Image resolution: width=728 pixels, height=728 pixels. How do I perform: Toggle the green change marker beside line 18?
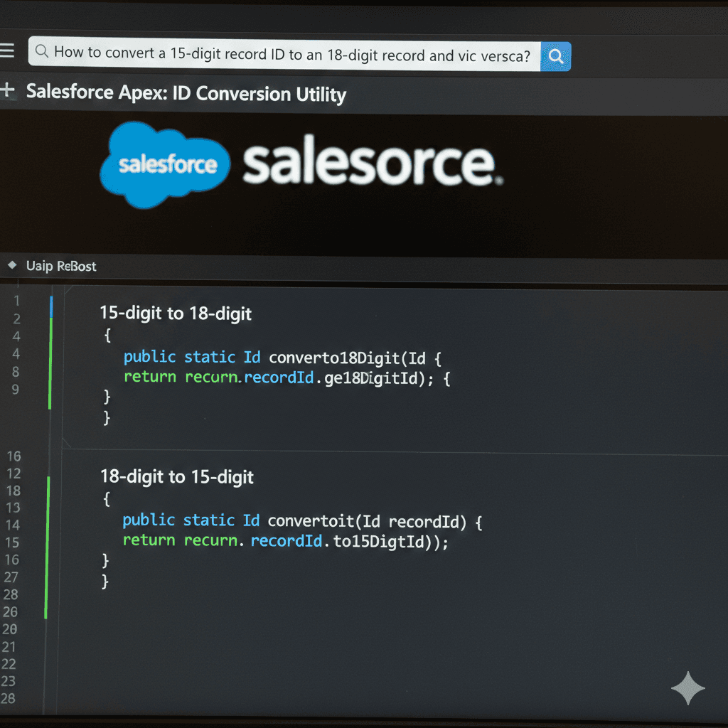point(49,491)
